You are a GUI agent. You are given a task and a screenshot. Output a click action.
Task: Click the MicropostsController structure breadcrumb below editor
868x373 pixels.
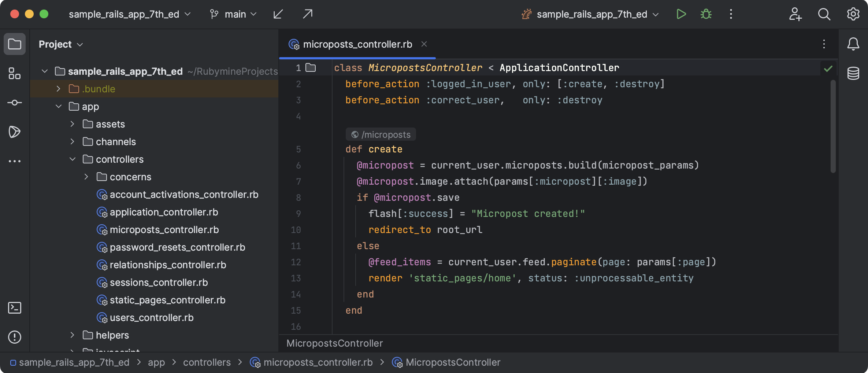click(x=335, y=343)
